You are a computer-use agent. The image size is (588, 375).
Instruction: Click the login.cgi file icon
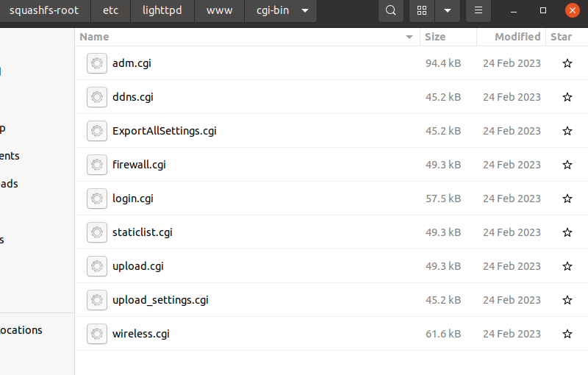point(96,199)
